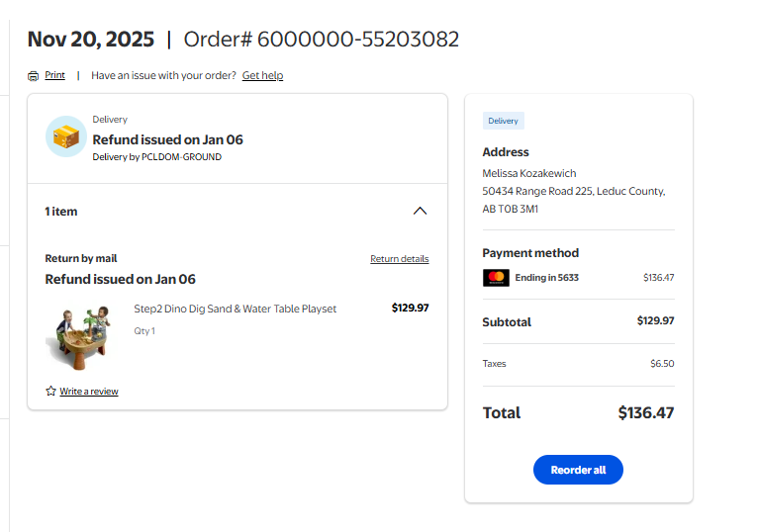Viewport: 758px width, 532px height.
Task: Click the Print link
Action: coord(54,75)
